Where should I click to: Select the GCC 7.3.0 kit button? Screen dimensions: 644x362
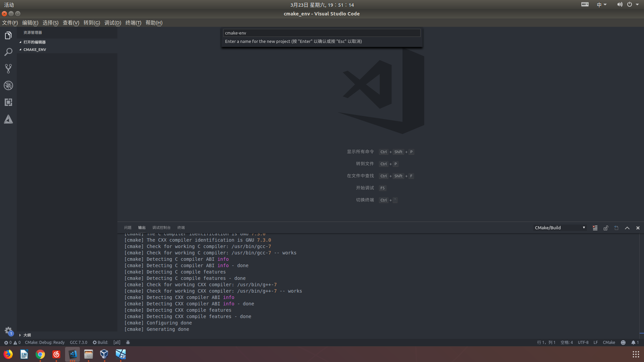pos(78,342)
